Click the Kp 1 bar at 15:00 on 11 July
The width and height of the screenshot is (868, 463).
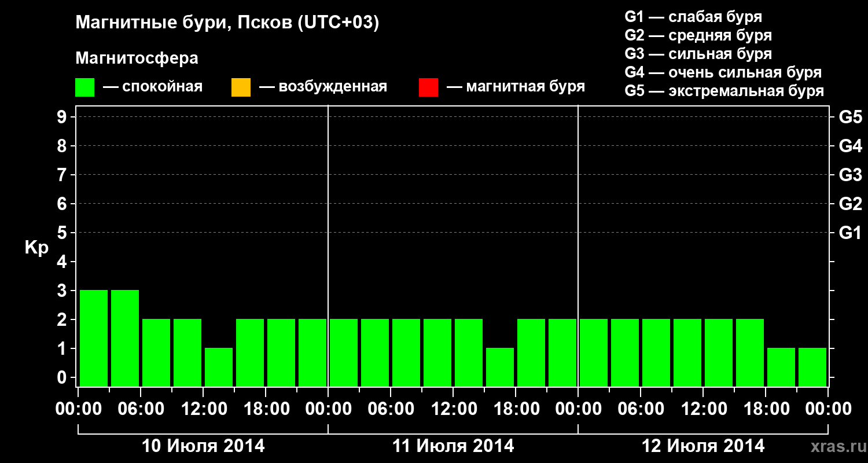500,367
